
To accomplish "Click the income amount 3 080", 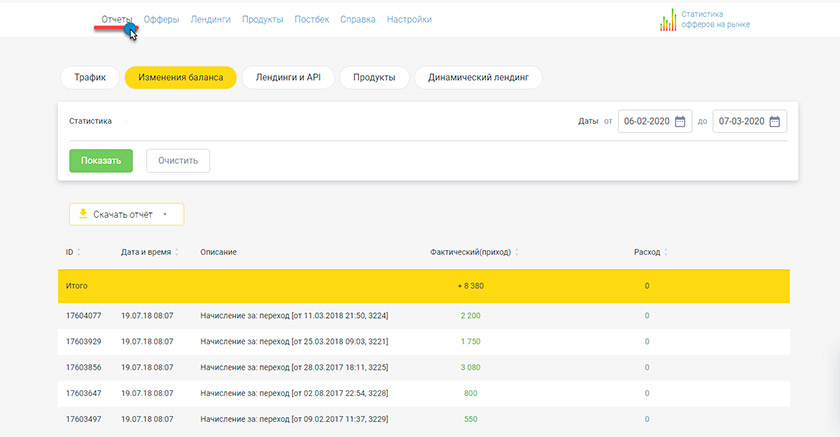I will tap(470, 367).
